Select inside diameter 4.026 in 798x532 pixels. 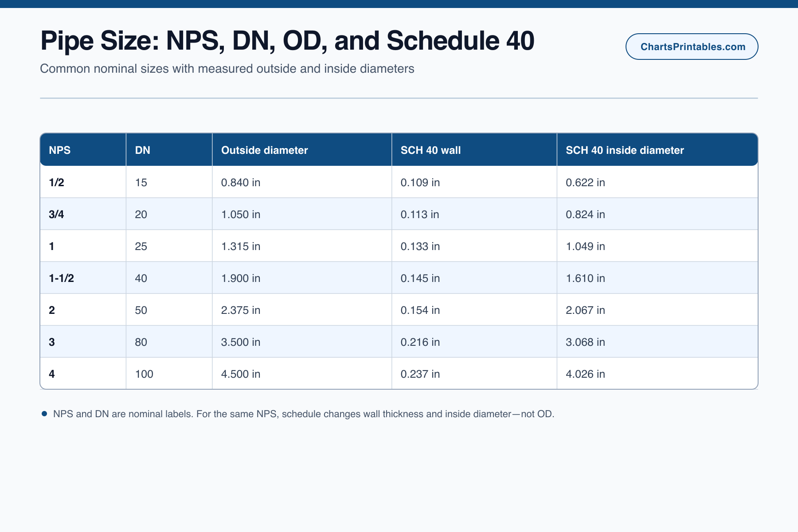(657, 374)
